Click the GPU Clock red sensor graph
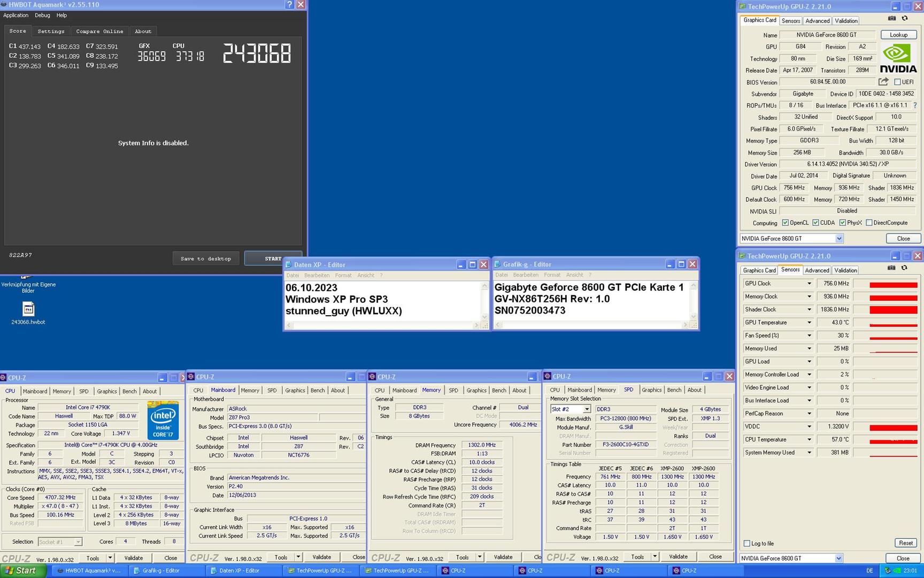The width and height of the screenshot is (924, 578). [x=885, y=284]
